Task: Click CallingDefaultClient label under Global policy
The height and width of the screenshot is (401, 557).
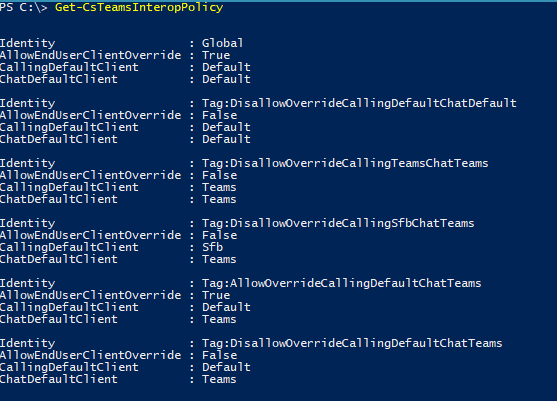Action: 69,67
